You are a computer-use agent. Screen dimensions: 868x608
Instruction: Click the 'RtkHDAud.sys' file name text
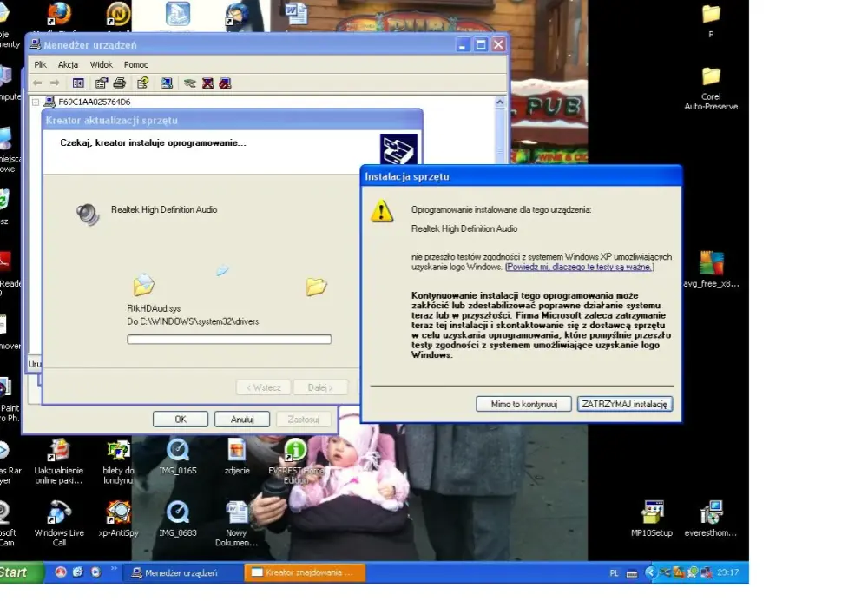coord(154,308)
